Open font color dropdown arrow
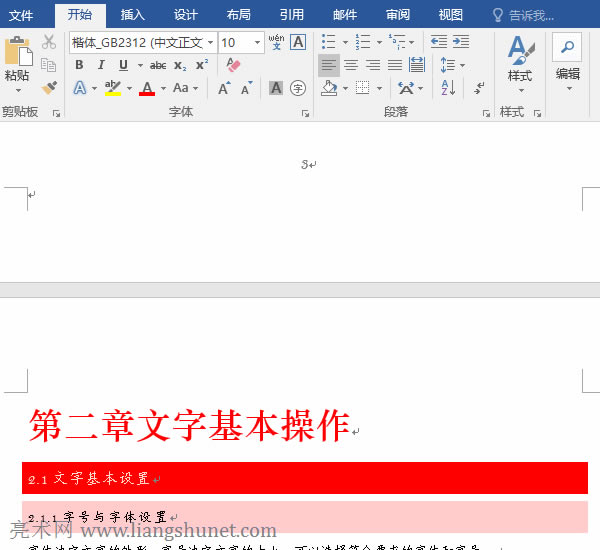The image size is (600, 550). pos(163,88)
